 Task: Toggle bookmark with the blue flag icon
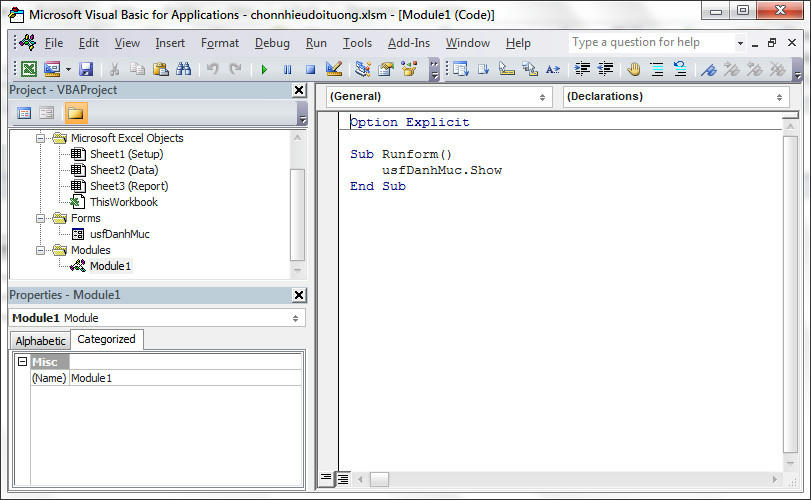coord(709,69)
